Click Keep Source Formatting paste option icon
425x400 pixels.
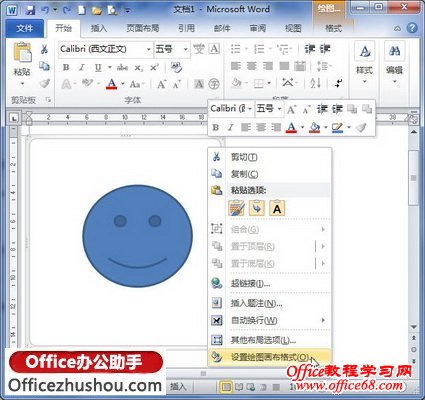click(x=236, y=208)
